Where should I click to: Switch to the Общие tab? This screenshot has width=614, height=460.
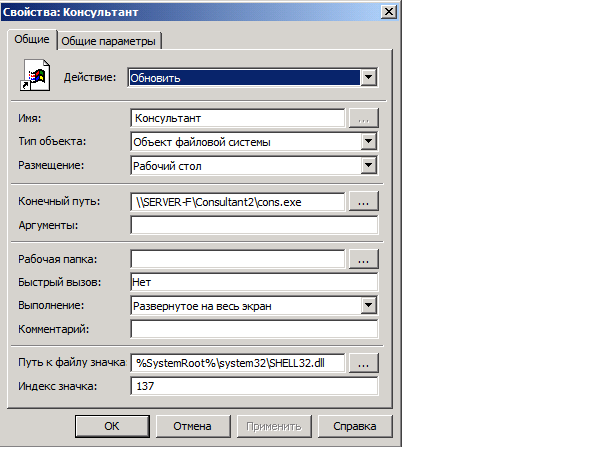point(32,40)
